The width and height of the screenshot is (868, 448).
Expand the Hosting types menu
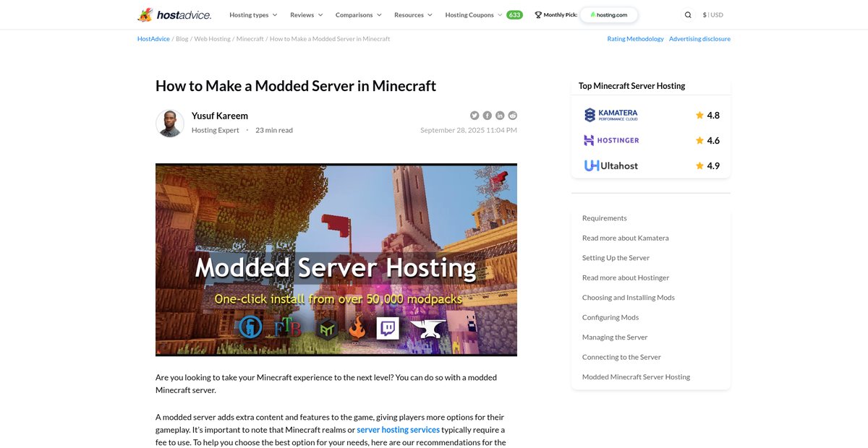click(x=253, y=14)
